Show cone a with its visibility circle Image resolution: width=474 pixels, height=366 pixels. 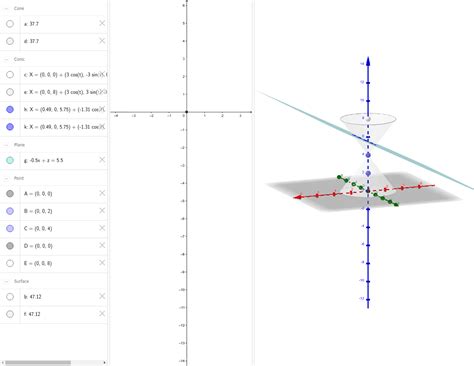click(x=10, y=24)
